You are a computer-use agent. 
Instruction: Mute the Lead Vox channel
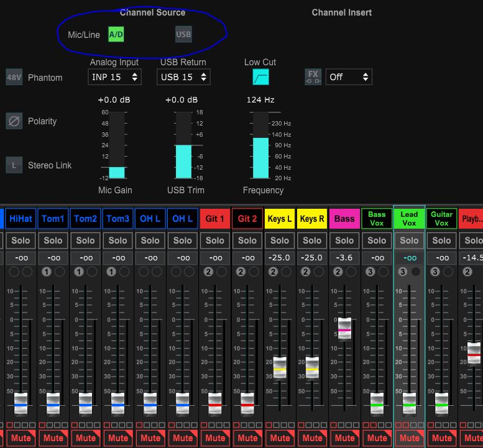tap(409, 438)
